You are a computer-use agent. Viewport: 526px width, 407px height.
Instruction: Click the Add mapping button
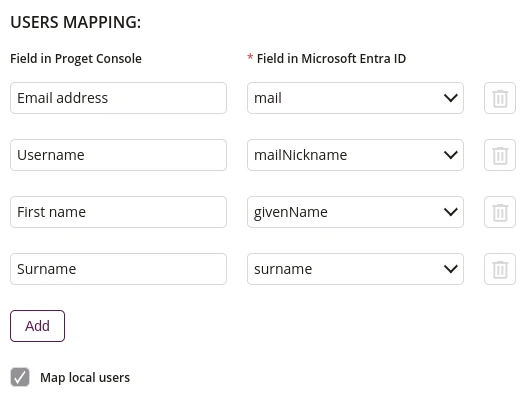tap(37, 326)
